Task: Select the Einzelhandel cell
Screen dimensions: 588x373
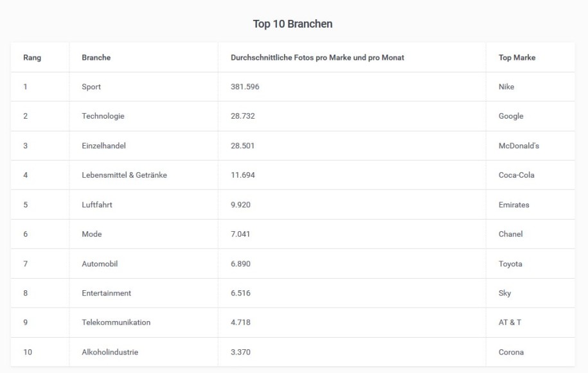Action: pos(103,146)
